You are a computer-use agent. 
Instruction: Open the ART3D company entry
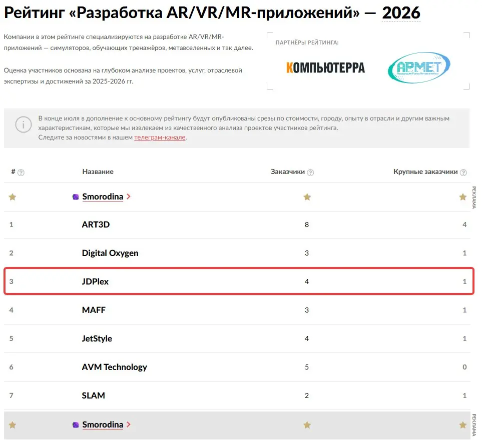pos(96,224)
